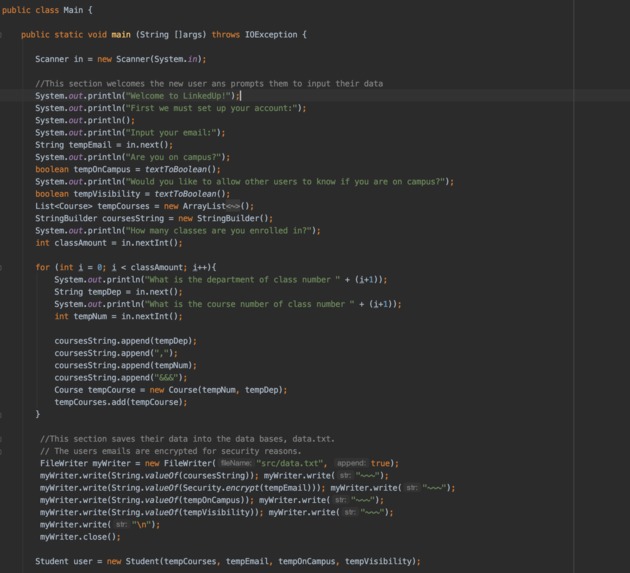Click the 'tempCourses.add(tempCourse);' line
The image size is (630, 573).
(x=121, y=402)
